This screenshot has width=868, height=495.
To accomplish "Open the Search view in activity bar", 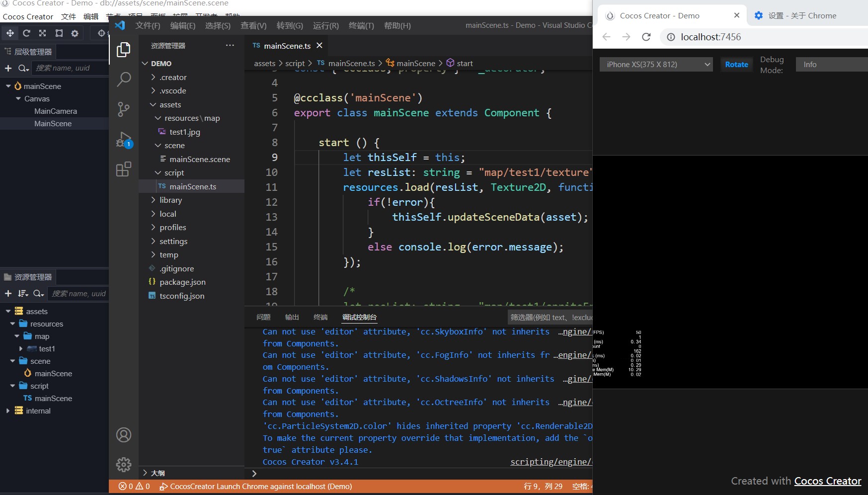I will (123, 79).
